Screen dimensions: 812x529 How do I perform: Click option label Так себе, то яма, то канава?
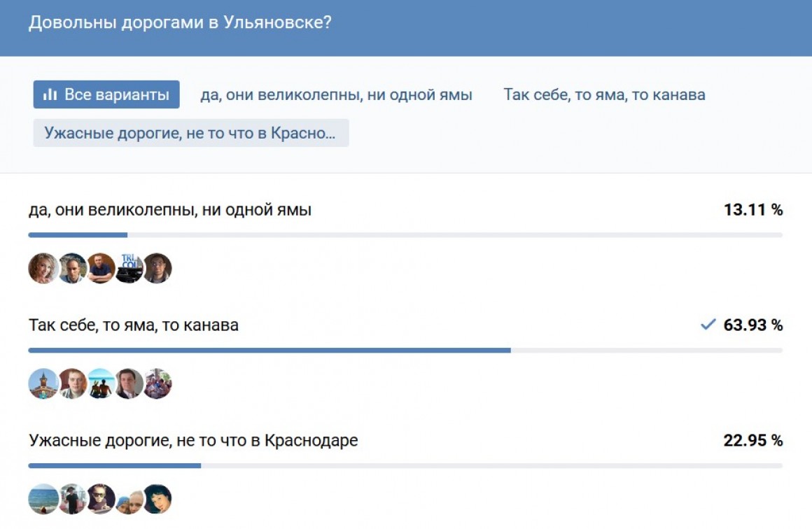point(134,325)
